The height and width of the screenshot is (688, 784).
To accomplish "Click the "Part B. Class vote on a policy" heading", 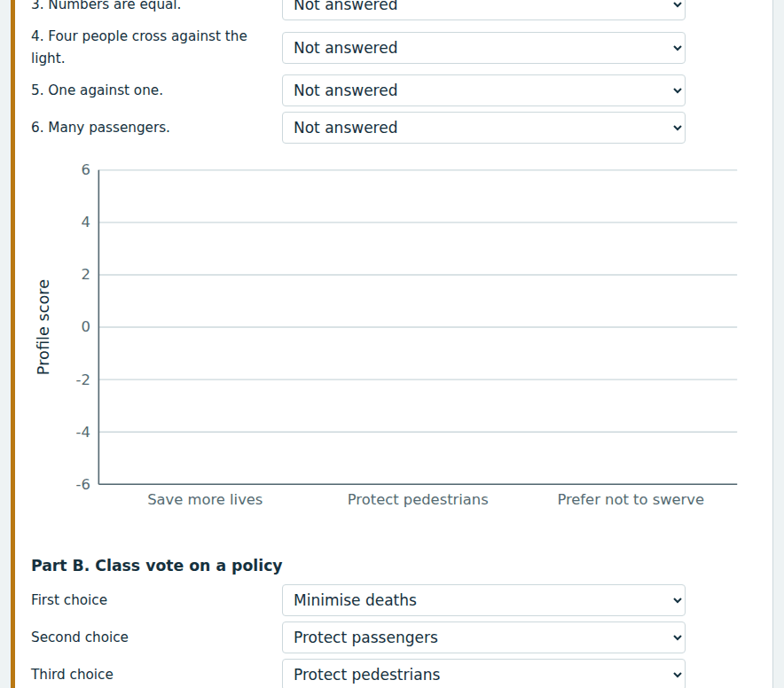I will pos(156,566).
